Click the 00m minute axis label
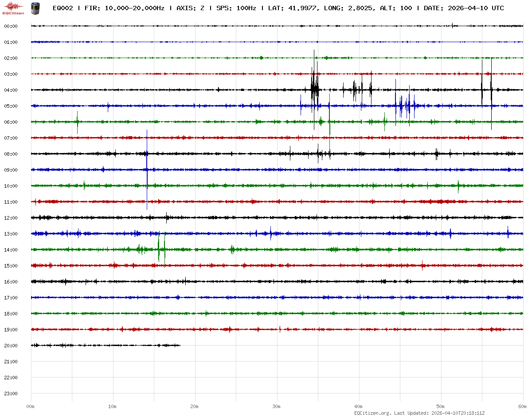This screenshot has height=417, width=532. pos(30,406)
